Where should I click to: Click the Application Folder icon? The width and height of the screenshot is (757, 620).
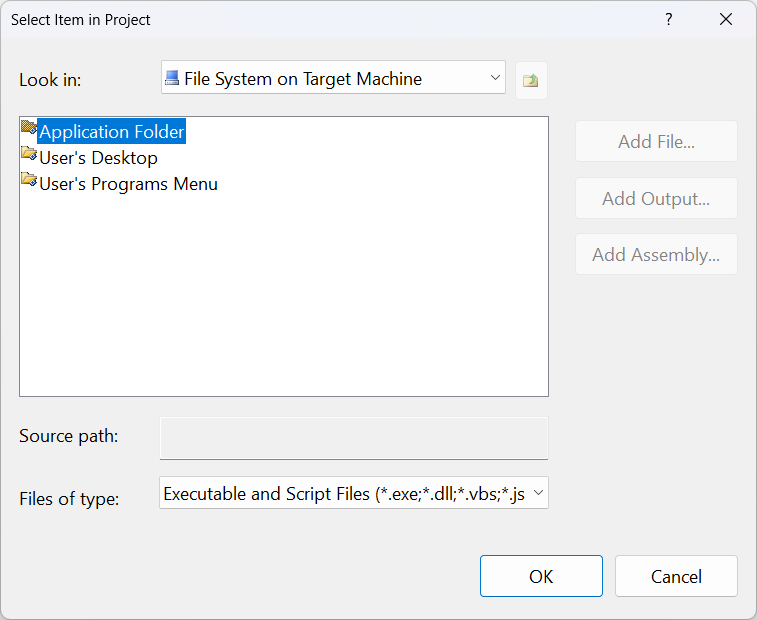click(x=28, y=130)
